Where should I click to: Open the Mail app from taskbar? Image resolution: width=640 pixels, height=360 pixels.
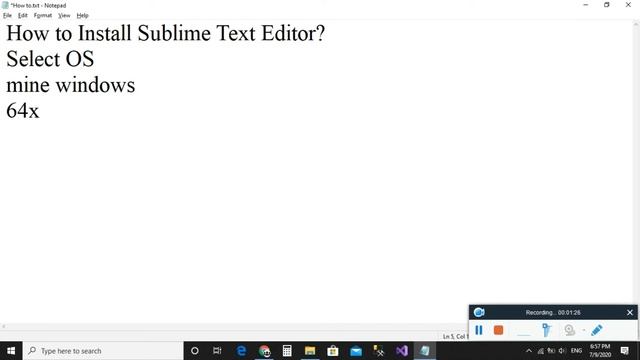point(356,351)
